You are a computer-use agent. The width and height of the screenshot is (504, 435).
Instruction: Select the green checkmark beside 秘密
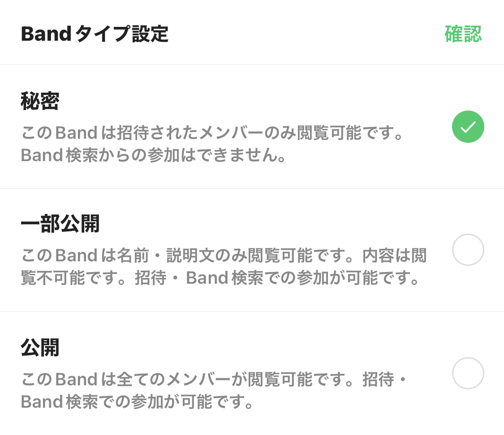[x=468, y=127]
